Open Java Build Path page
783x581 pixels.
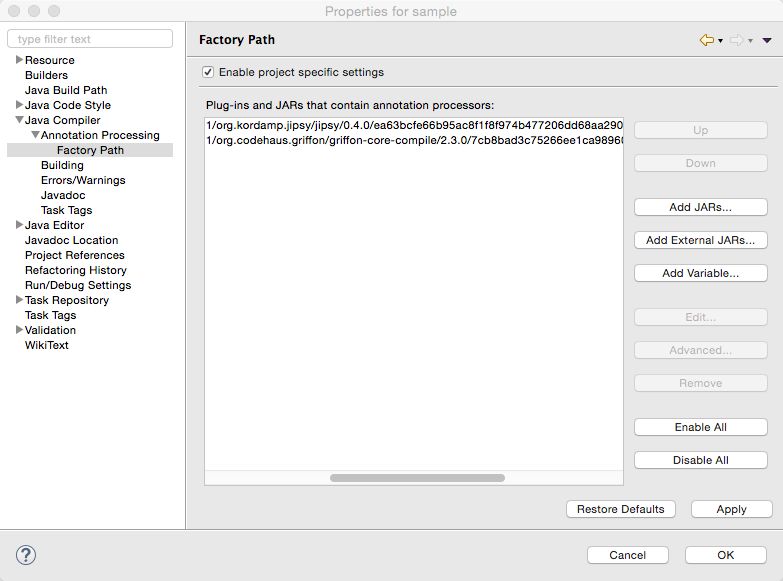[x=66, y=90]
